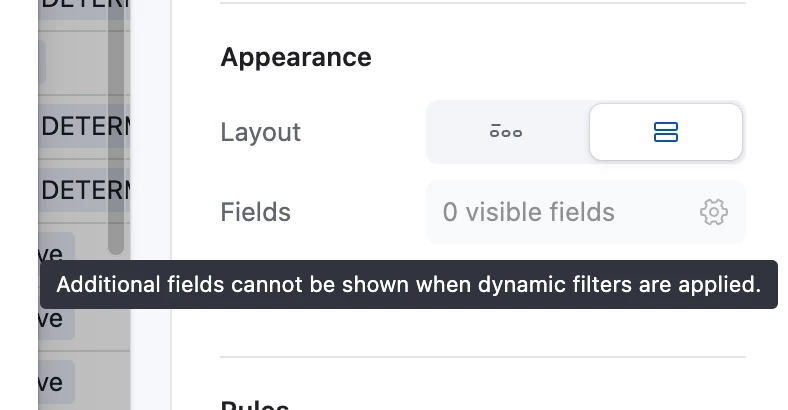Click the Appearance section heading
The width and height of the screenshot is (788, 410).
coord(296,57)
